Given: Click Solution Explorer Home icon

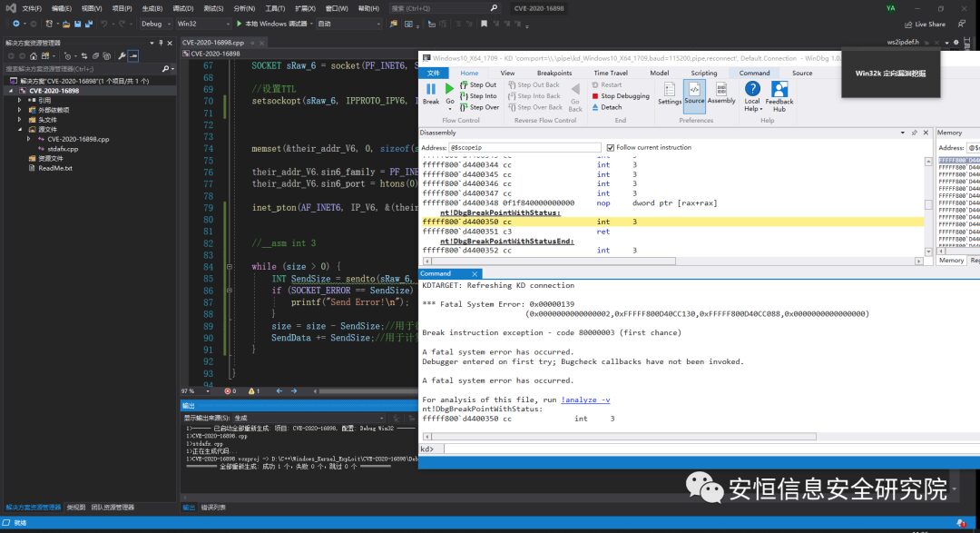Looking at the screenshot, I should tap(34, 55).
